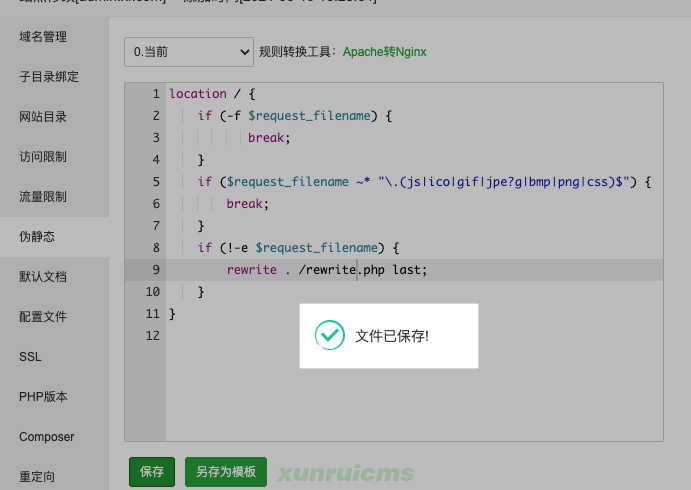Open the 重定向 tab
The image size is (691, 490).
tap(37, 477)
